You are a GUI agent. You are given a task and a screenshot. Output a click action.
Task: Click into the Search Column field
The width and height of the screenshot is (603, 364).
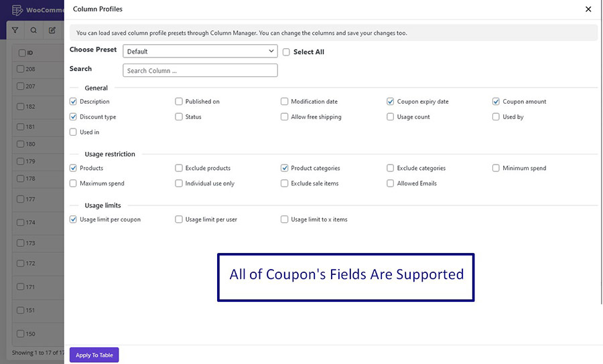pyautogui.click(x=200, y=70)
